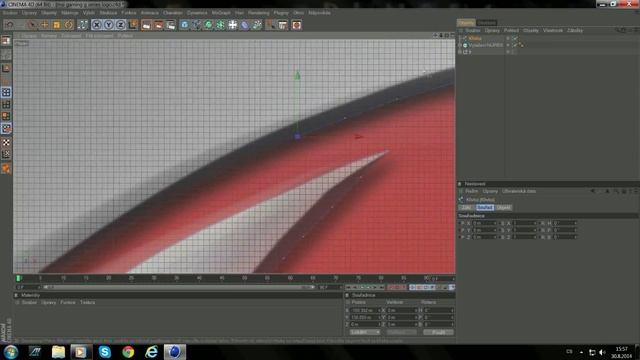
Task: Click the orange bottom icon in the left sidebar
Action: click(6, 168)
